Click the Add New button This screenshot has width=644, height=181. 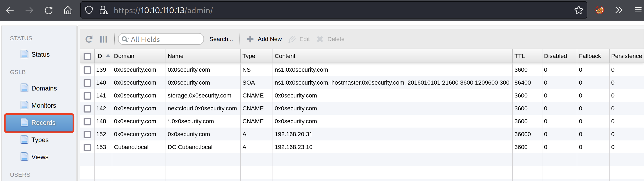pos(264,39)
